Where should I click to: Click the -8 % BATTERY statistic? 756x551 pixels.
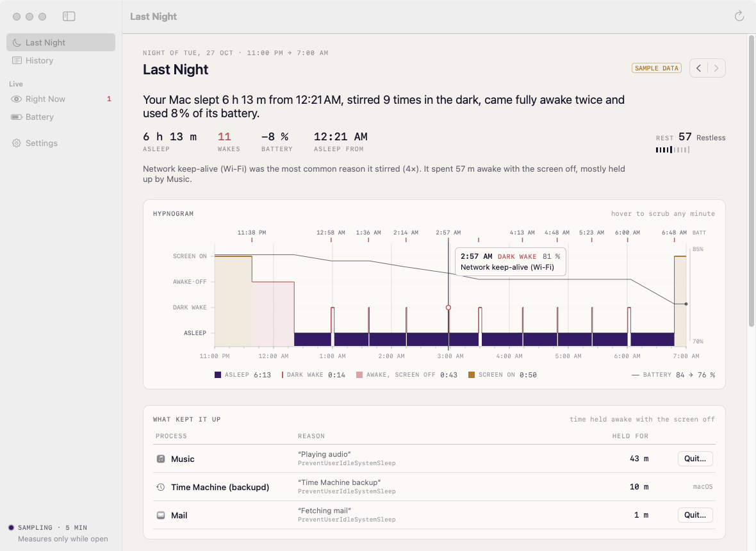click(x=277, y=142)
